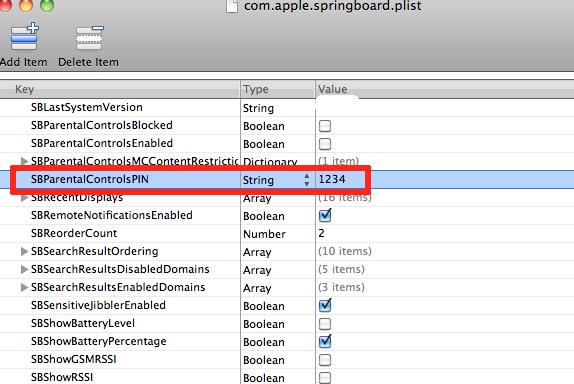
Task: Enable the SBShowRSSI checkbox
Action: point(325,377)
